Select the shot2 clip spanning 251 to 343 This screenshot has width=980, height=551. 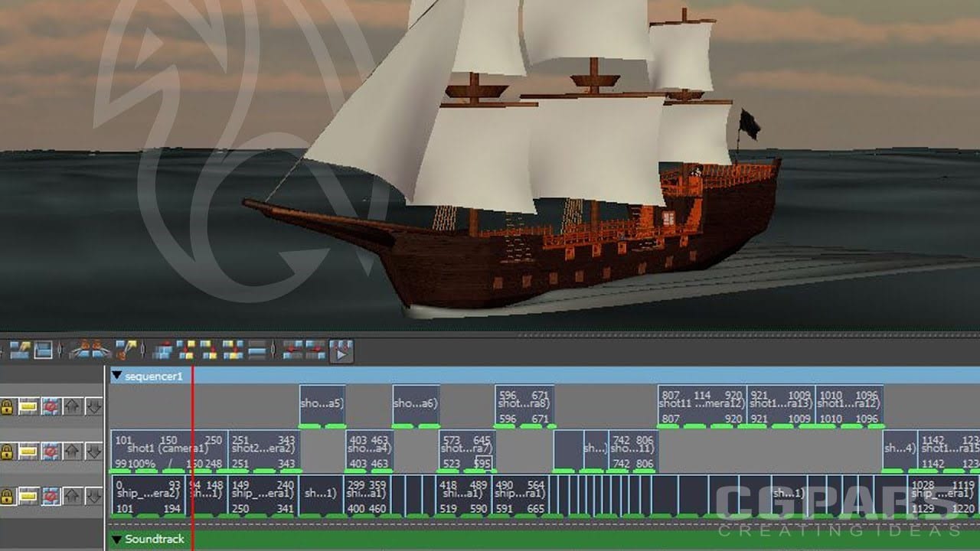click(263, 449)
